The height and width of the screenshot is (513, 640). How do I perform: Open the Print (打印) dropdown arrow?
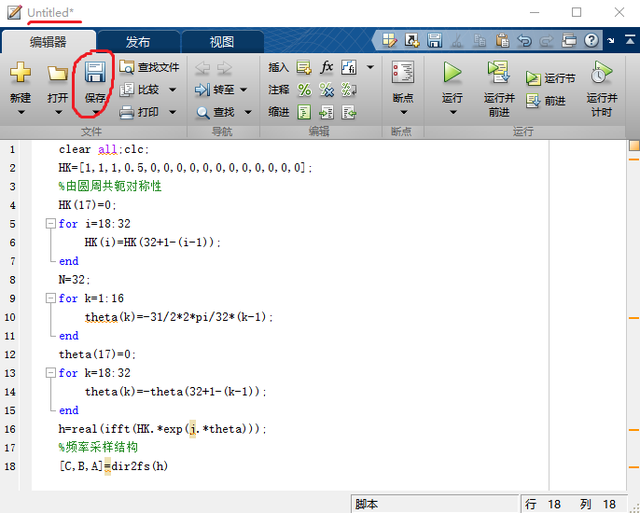click(173, 112)
